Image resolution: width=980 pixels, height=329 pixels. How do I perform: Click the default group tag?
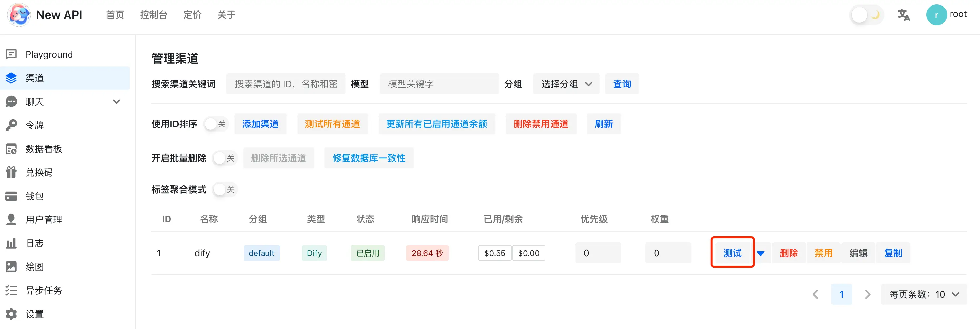click(262, 253)
